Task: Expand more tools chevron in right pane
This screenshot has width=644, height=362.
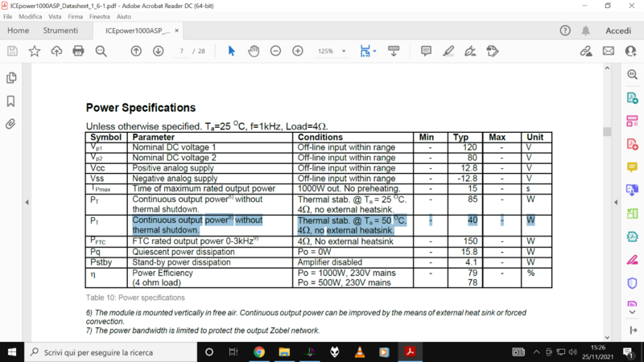Action: (633, 312)
